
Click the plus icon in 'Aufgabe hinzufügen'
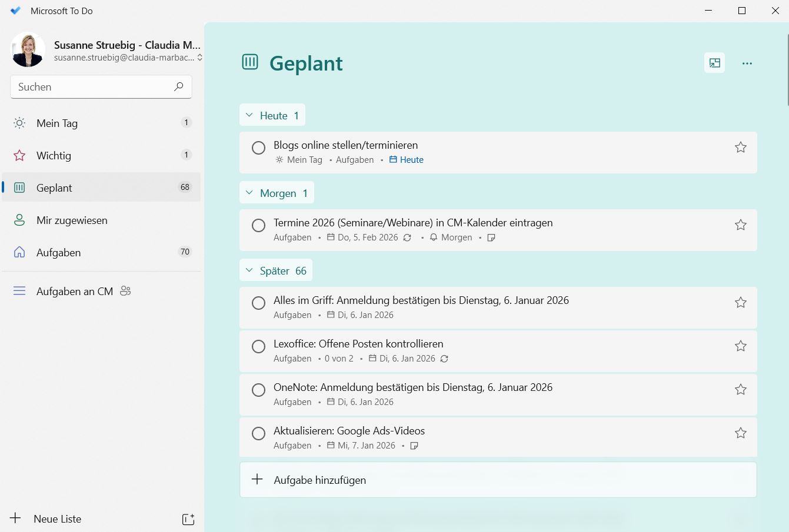pyautogui.click(x=257, y=480)
